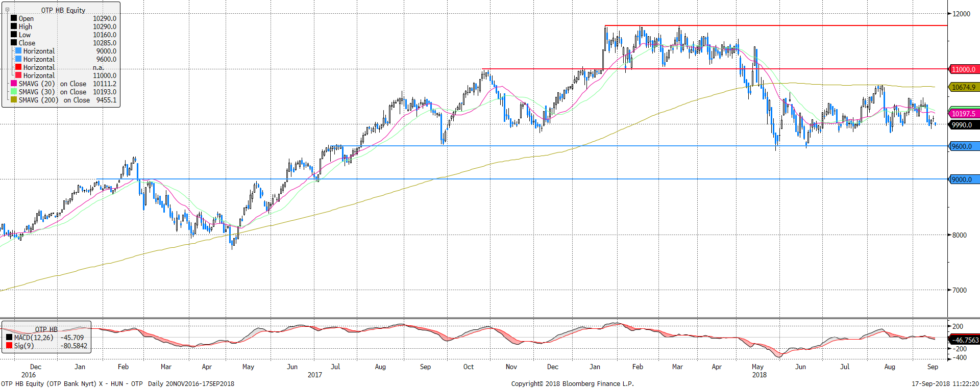Viewport: 980px width, 388px height.
Task: Click the magenta 10197.5 axis price tag
Action: (x=964, y=114)
